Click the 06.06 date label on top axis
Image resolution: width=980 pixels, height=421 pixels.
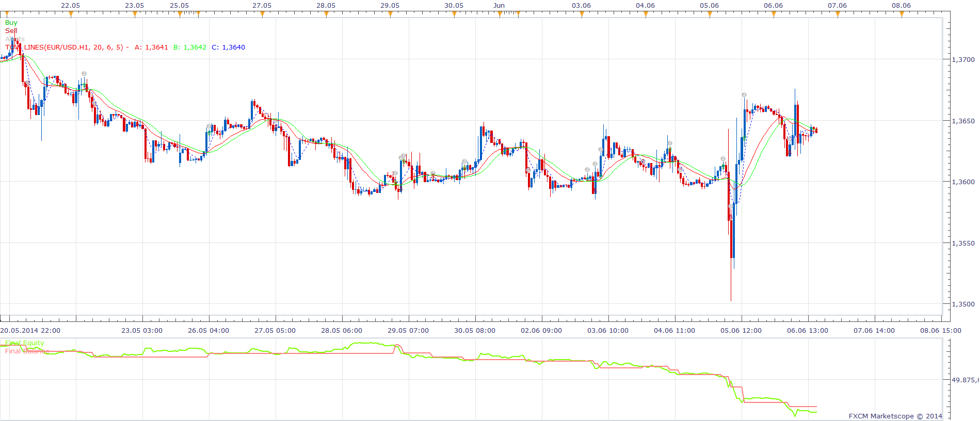(x=774, y=6)
